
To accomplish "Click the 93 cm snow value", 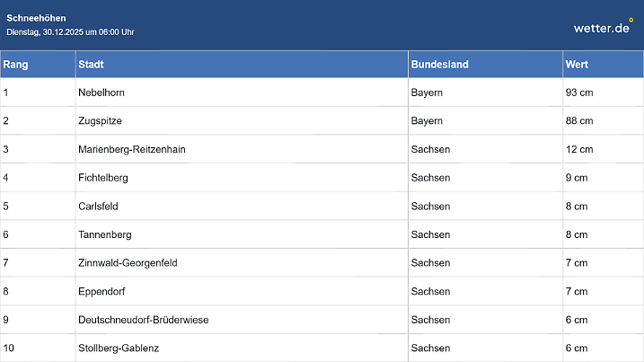I will tap(578, 93).
